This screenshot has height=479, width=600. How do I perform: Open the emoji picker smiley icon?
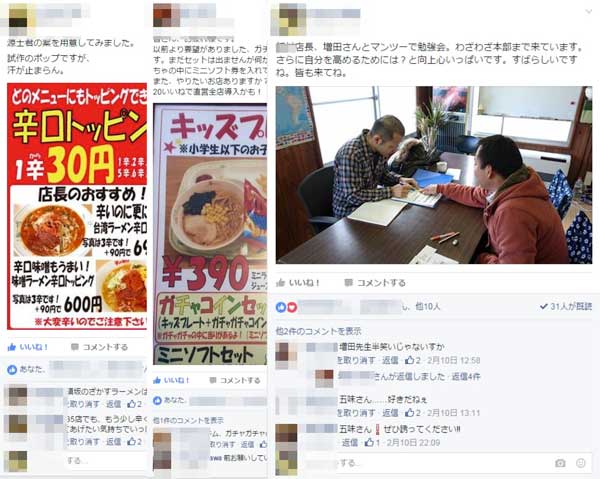point(580,463)
